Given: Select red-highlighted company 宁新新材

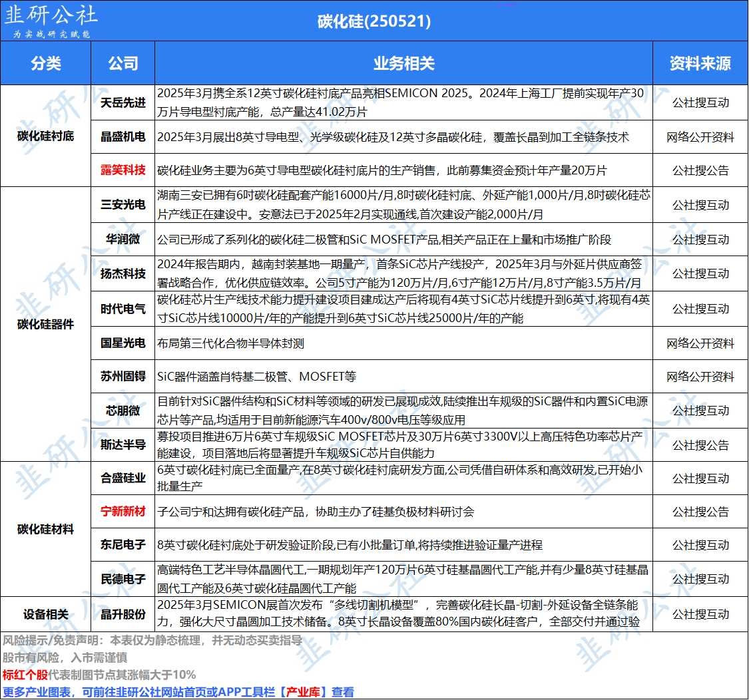Looking at the screenshot, I should click(123, 512).
